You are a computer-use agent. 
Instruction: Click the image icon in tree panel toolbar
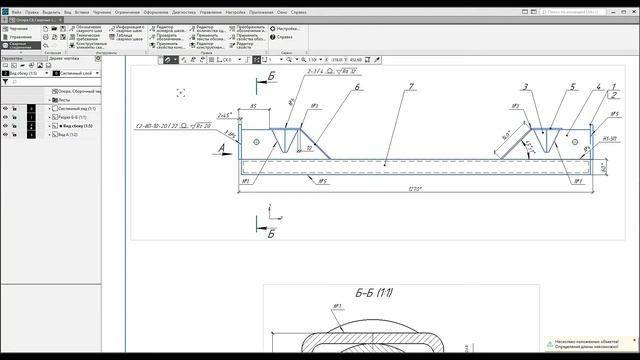coord(40,65)
